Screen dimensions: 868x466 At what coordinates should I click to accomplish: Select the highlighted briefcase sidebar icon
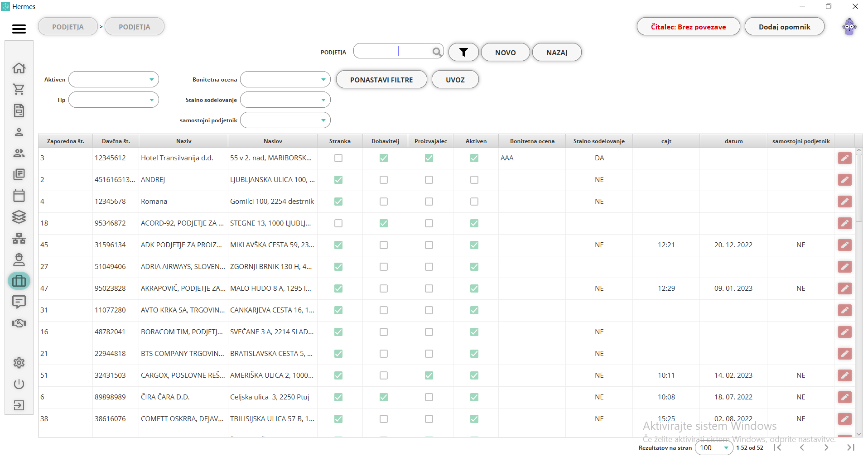point(19,281)
